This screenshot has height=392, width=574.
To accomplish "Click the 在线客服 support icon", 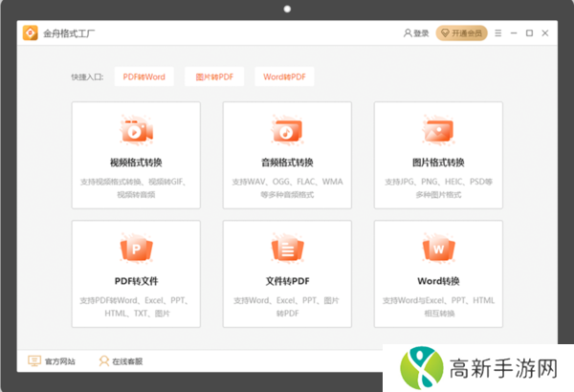I will click(x=103, y=361).
